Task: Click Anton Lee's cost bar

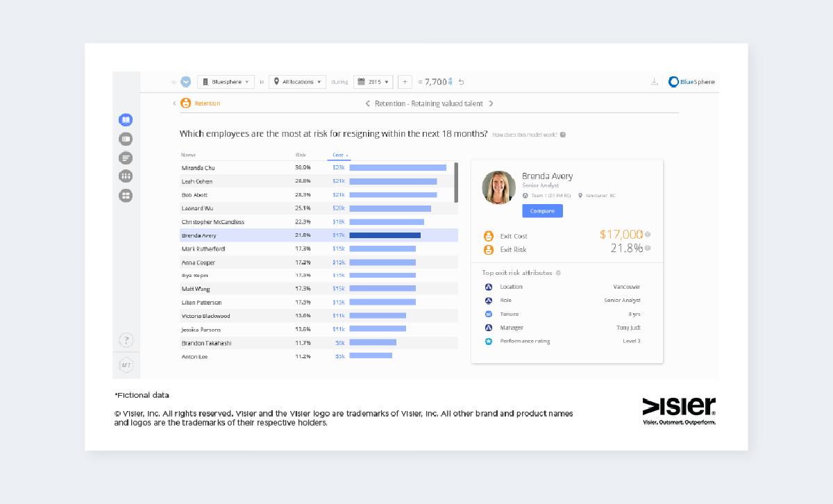Action: click(x=371, y=356)
